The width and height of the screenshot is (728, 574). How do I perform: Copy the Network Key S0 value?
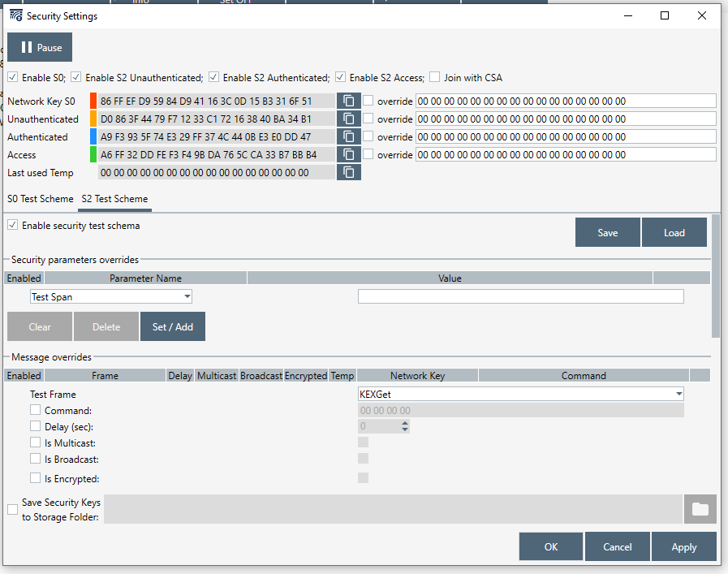[x=348, y=101]
